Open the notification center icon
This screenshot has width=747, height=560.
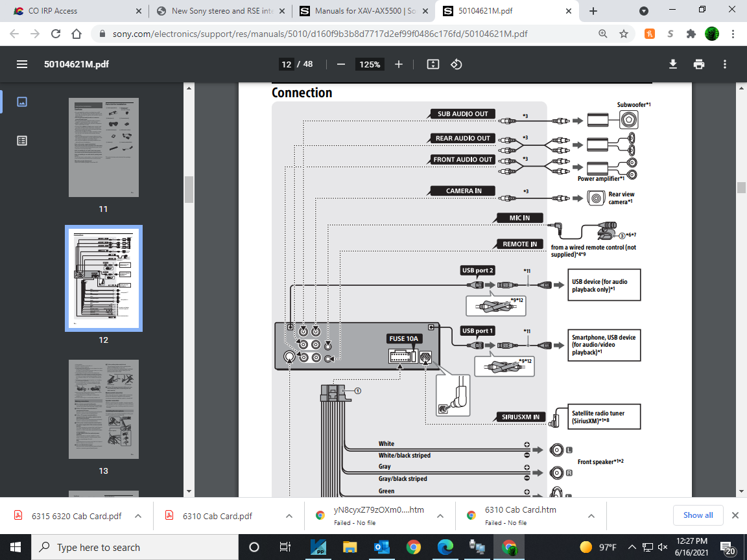point(728,548)
